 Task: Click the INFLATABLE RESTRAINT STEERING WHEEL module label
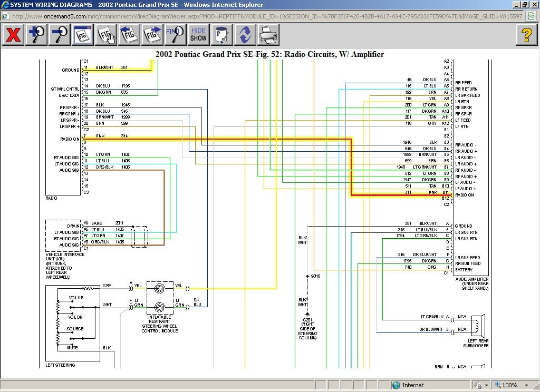pyautogui.click(x=159, y=324)
